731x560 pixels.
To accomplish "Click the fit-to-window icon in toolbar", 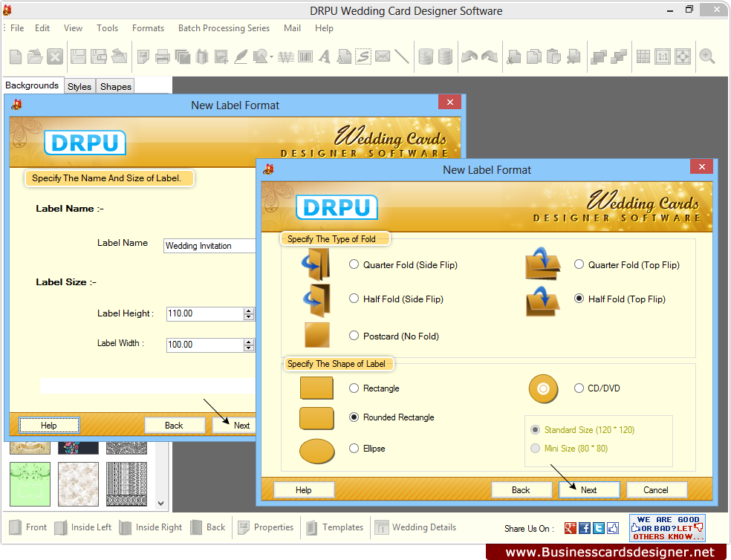I will (683, 57).
